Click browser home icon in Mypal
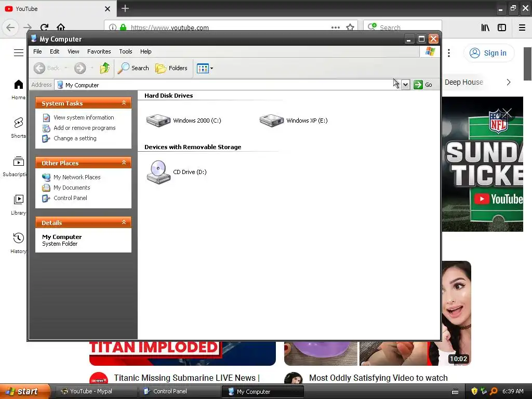 coord(61,27)
